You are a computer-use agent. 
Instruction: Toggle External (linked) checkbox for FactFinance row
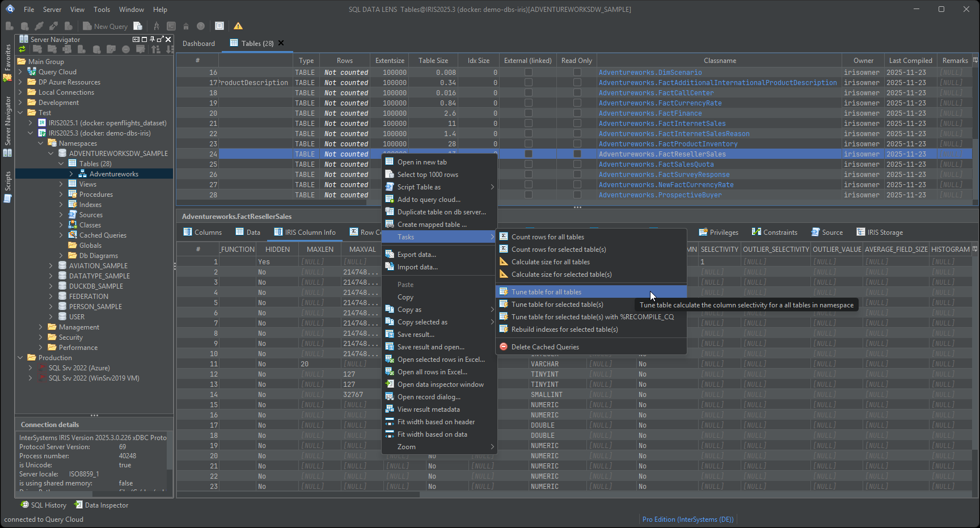pos(529,113)
